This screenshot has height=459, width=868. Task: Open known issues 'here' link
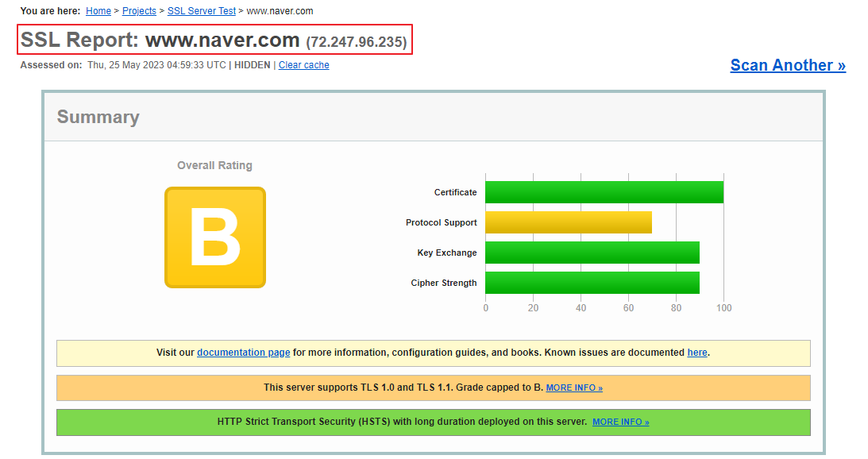(697, 353)
